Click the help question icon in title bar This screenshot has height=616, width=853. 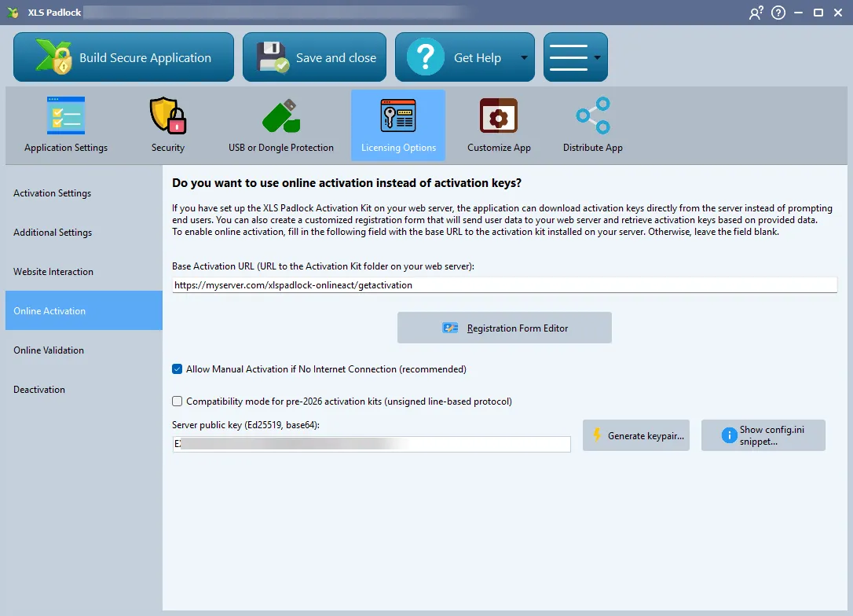778,13
